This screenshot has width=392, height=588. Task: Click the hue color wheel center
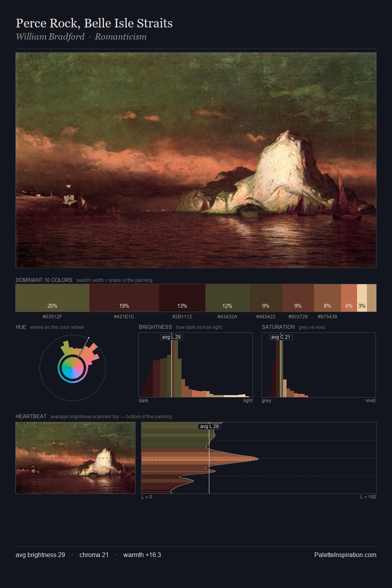(x=73, y=368)
